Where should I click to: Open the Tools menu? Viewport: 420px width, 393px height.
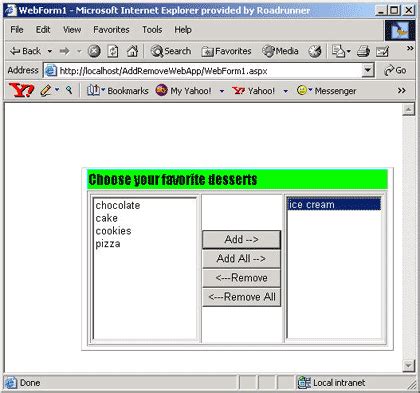click(x=152, y=30)
